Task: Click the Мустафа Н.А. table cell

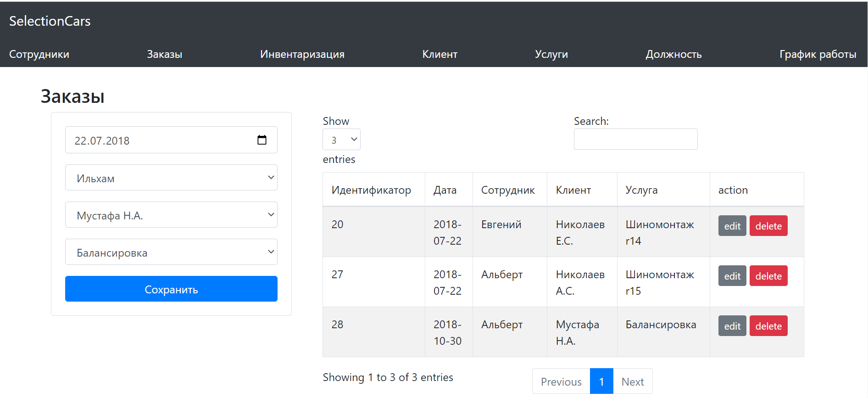Action: click(x=582, y=332)
